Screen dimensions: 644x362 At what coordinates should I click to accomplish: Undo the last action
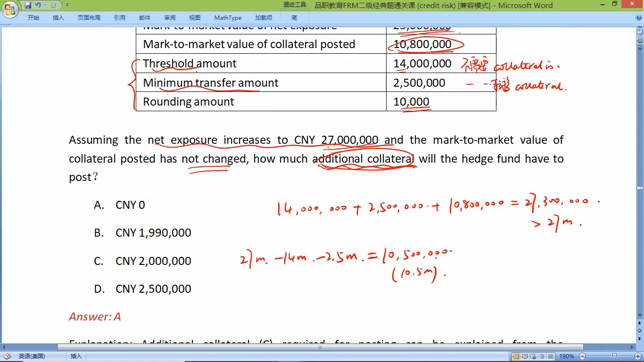coord(38,5)
